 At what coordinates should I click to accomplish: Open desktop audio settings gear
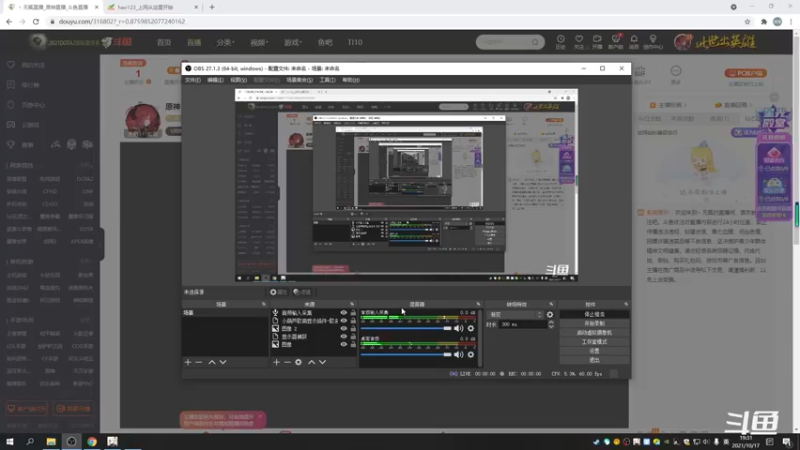(470, 355)
